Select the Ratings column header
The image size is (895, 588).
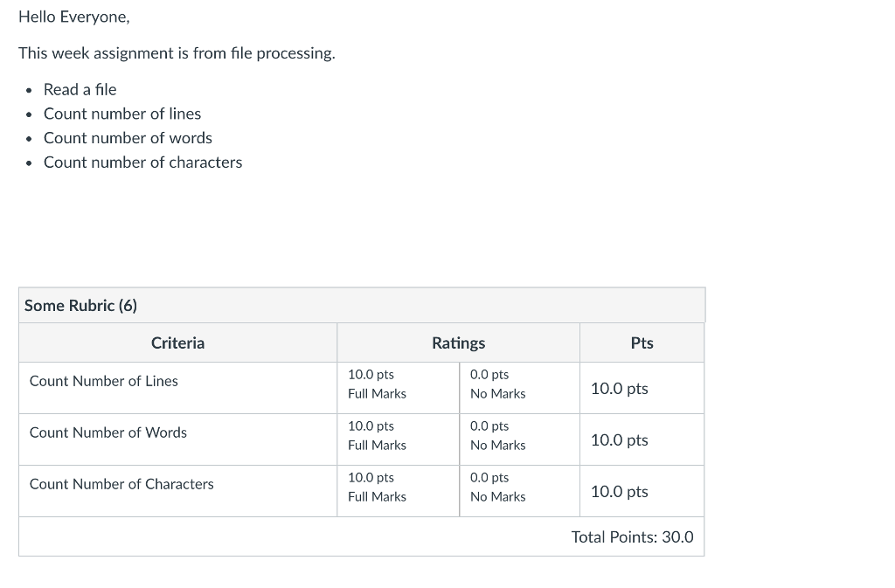tap(458, 342)
